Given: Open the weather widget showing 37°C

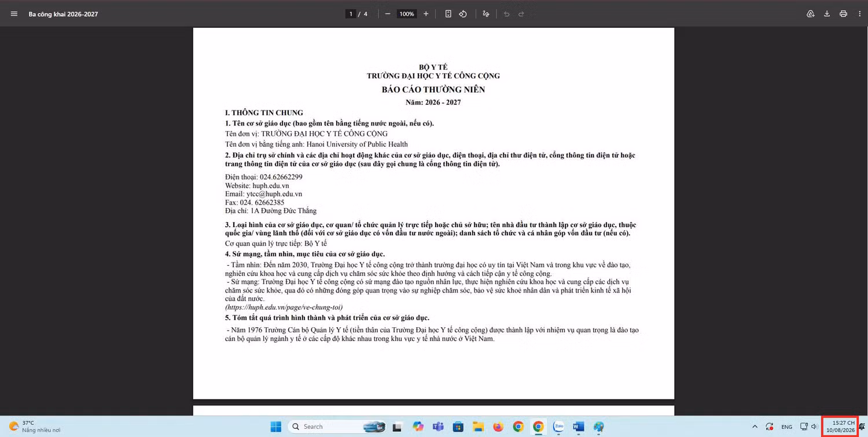Looking at the screenshot, I should 35,427.
